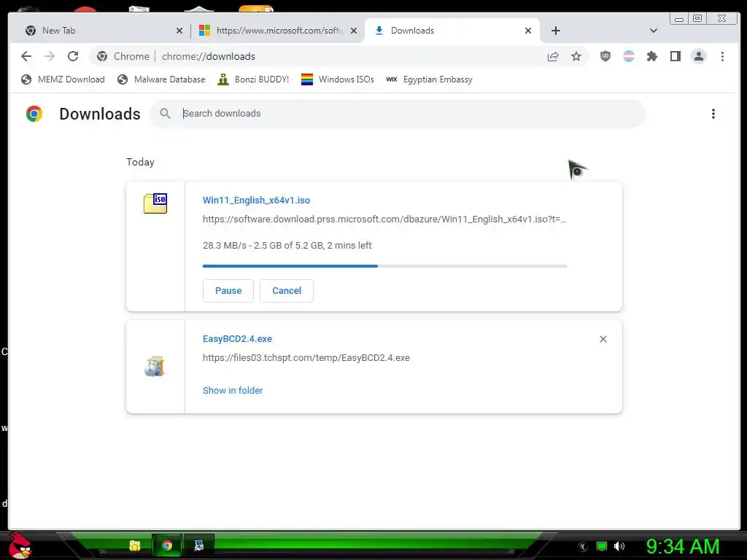
Task: Remove EasyBCD2.4.exe from the list
Action: (603, 339)
